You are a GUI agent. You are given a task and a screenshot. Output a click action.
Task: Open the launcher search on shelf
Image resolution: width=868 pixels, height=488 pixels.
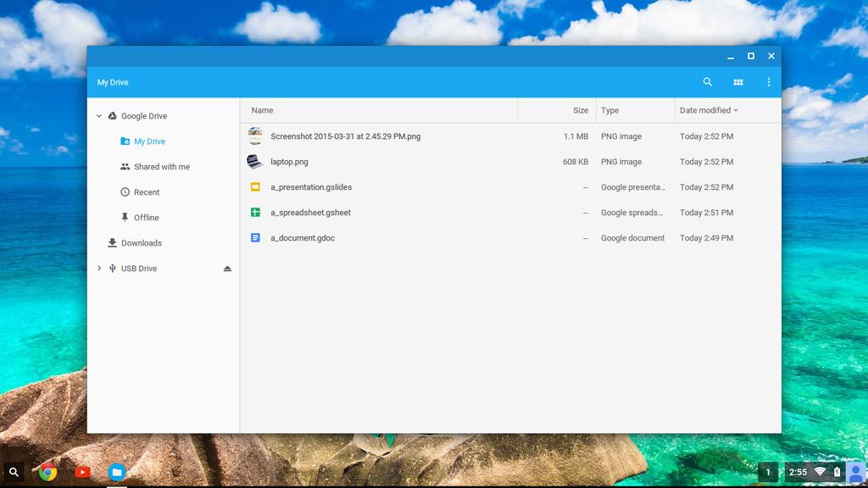pyautogui.click(x=14, y=472)
